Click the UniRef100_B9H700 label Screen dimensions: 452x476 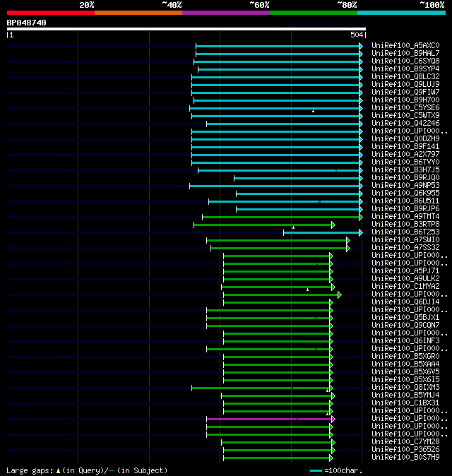tap(405, 100)
